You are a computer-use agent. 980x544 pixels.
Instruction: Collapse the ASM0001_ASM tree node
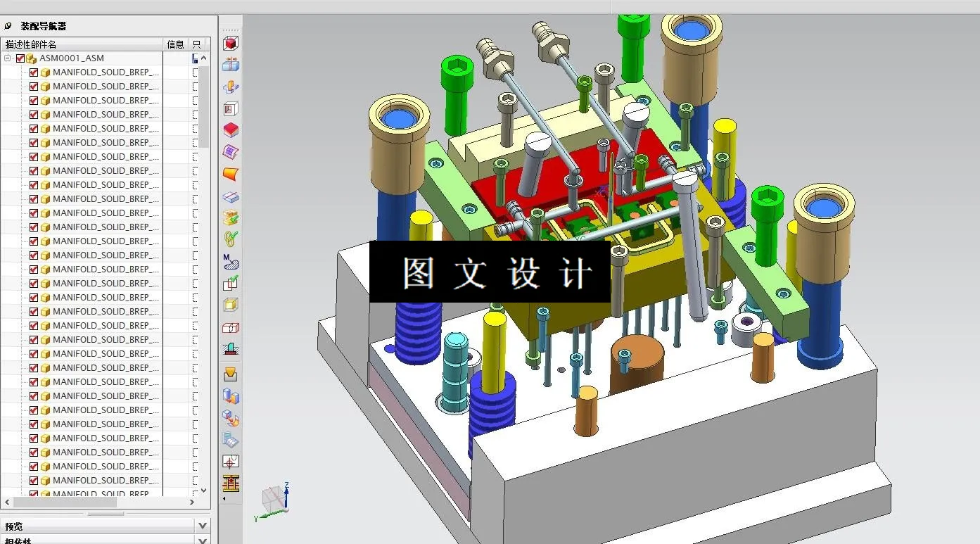click(x=7, y=58)
